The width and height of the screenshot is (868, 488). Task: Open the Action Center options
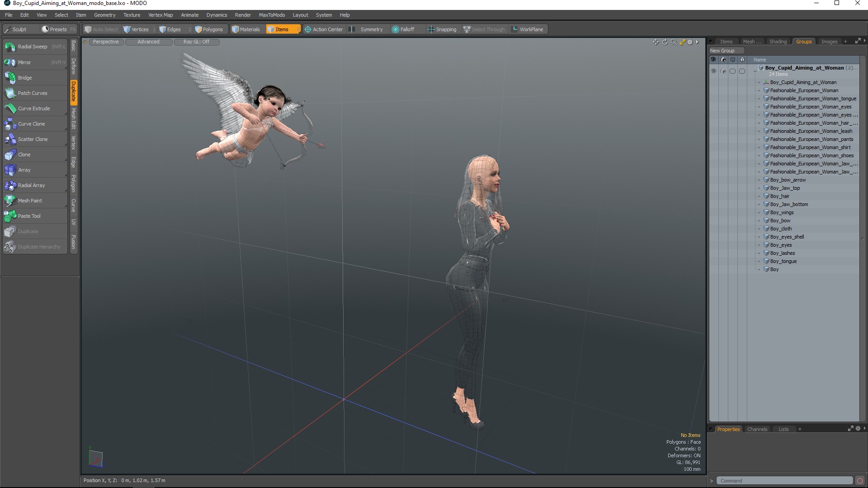click(x=324, y=29)
